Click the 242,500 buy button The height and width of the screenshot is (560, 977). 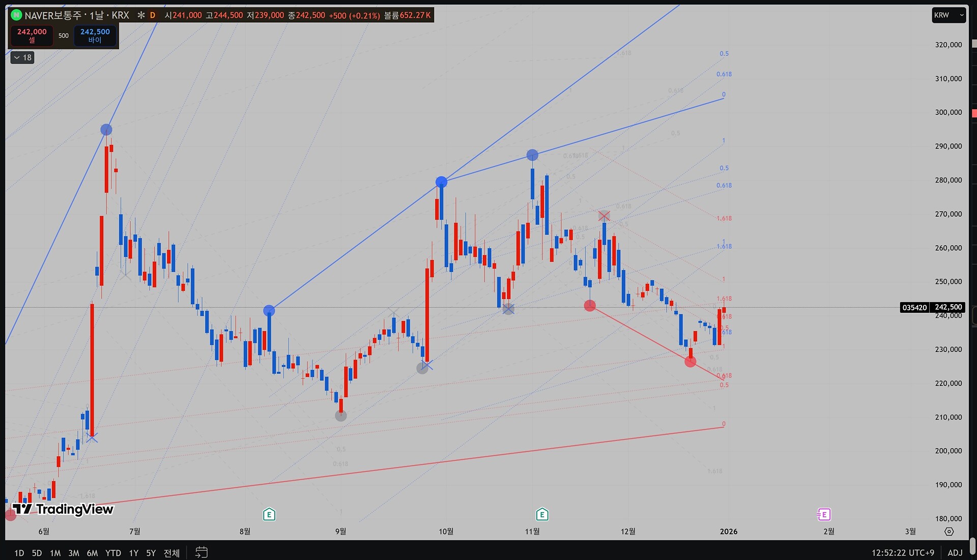(x=95, y=36)
